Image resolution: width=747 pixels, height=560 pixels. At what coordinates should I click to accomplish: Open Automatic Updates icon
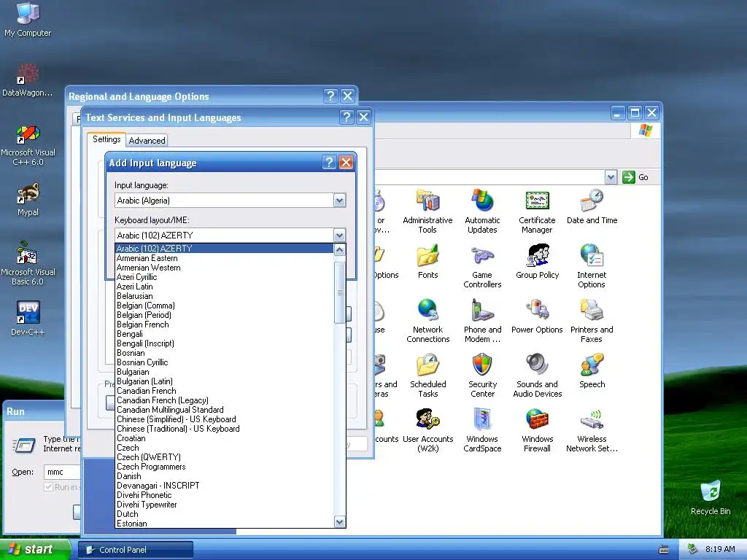(x=482, y=211)
